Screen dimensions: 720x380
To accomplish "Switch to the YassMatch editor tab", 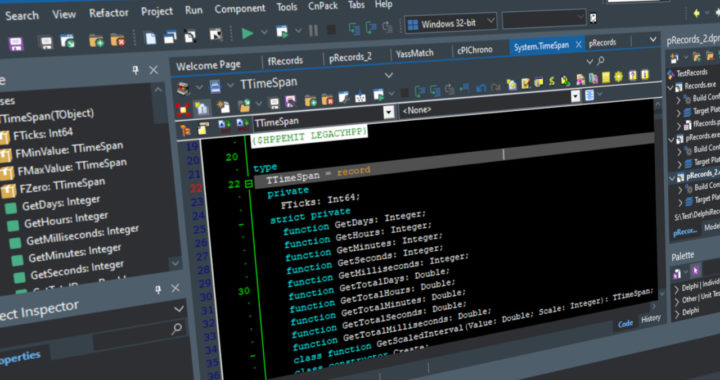I will pyautogui.click(x=415, y=53).
